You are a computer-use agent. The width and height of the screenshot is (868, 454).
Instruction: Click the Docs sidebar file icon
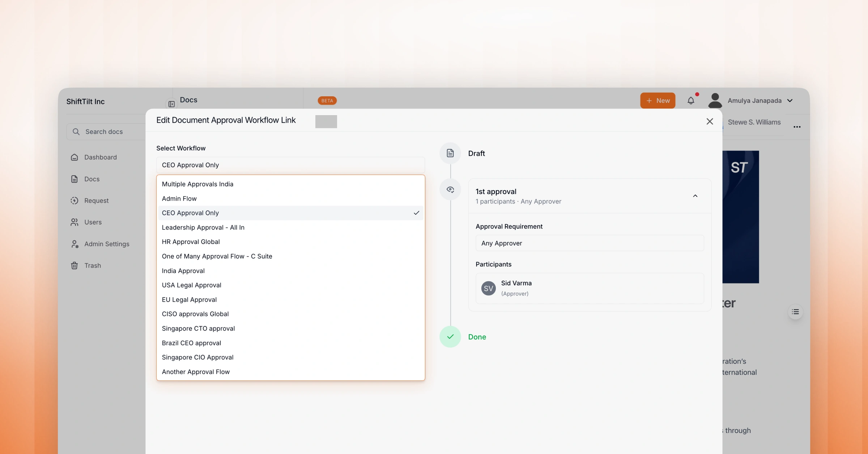click(75, 179)
